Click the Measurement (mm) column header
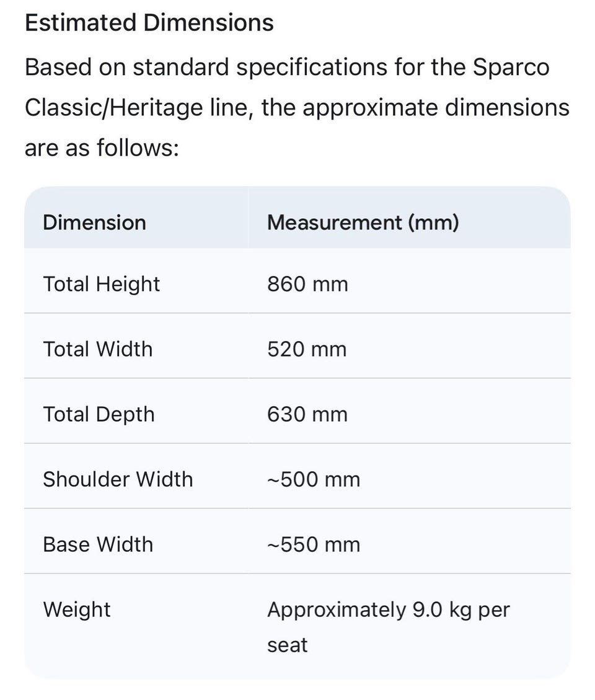 pyautogui.click(x=363, y=223)
